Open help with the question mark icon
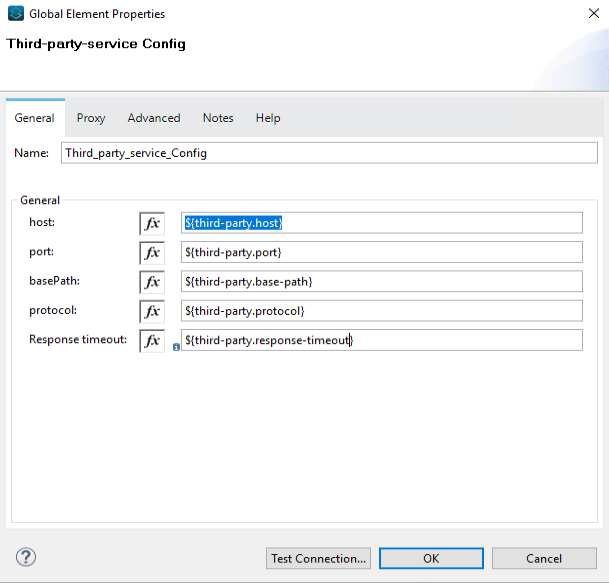609x583 pixels. tap(26, 558)
